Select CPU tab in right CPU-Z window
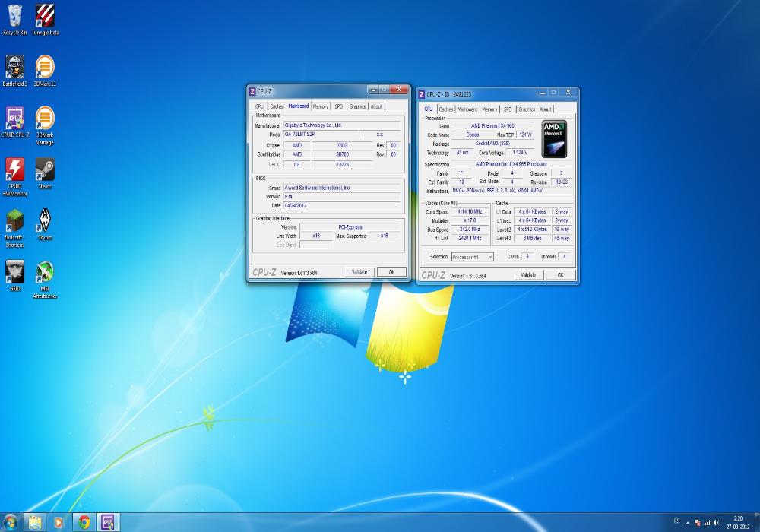The height and width of the screenshot is (532, 760). [429, 109]
